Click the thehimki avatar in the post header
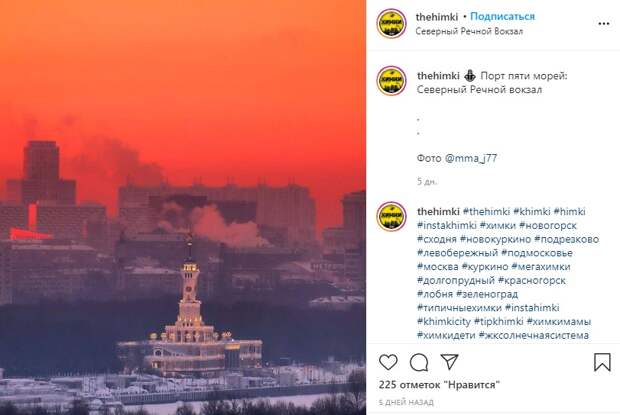The image size is (620, 415). coord(391,24)
